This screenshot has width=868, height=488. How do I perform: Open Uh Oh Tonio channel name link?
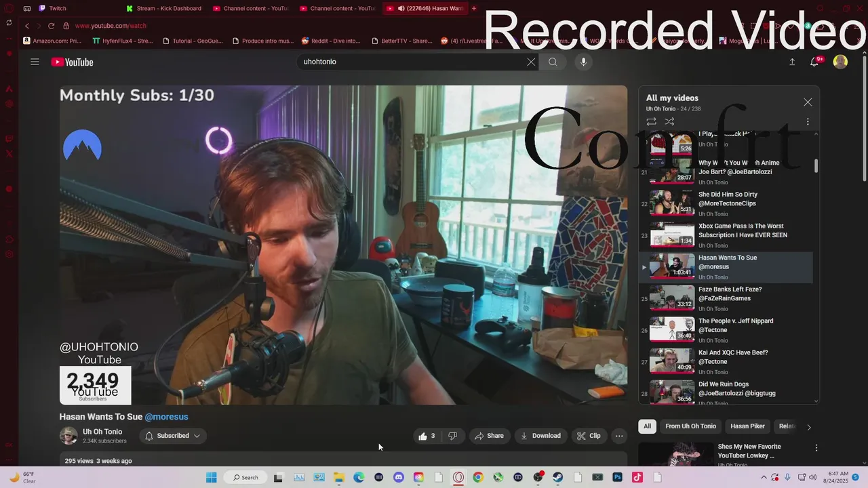(x=102, y=432)
